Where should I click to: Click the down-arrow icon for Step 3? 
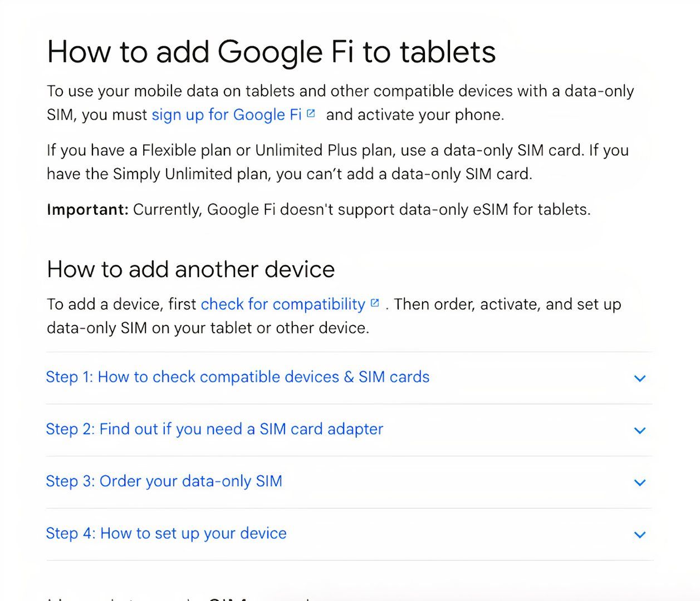(640, 482)
